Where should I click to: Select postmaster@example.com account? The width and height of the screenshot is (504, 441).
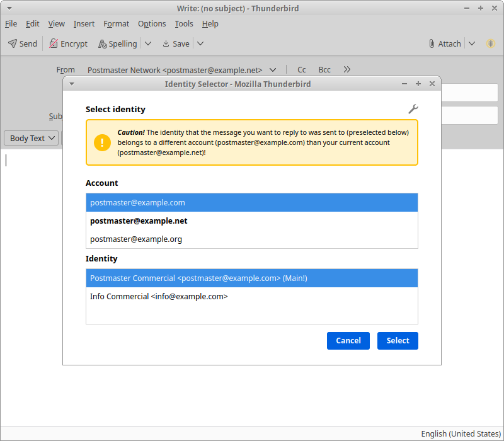pyautogui.click(x=252, y=202)
